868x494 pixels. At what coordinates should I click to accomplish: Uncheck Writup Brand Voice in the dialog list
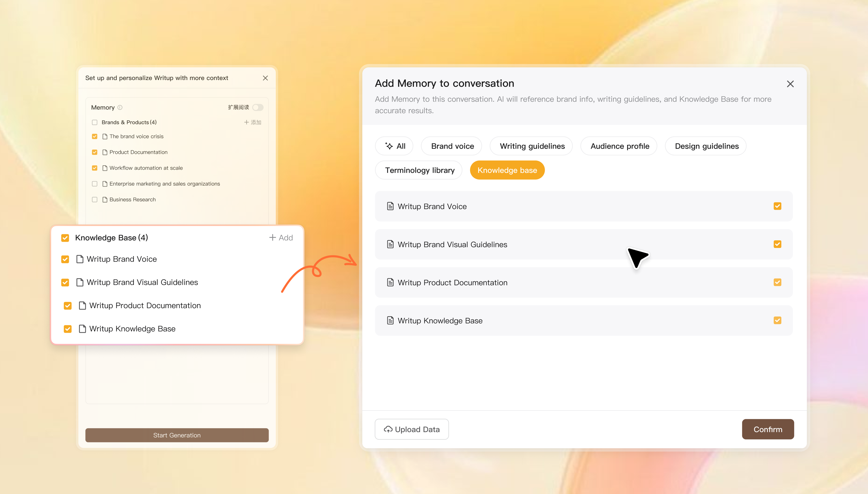[777, 206]
